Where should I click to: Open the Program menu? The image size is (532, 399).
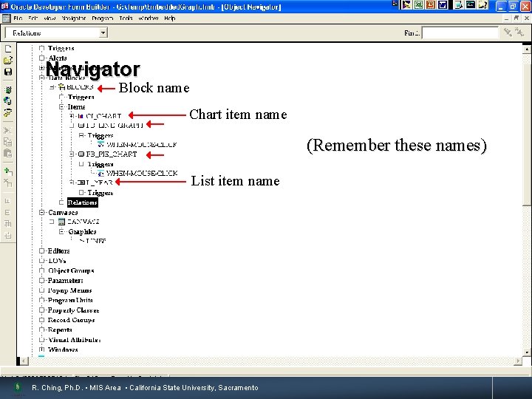(x=103, y=18)
